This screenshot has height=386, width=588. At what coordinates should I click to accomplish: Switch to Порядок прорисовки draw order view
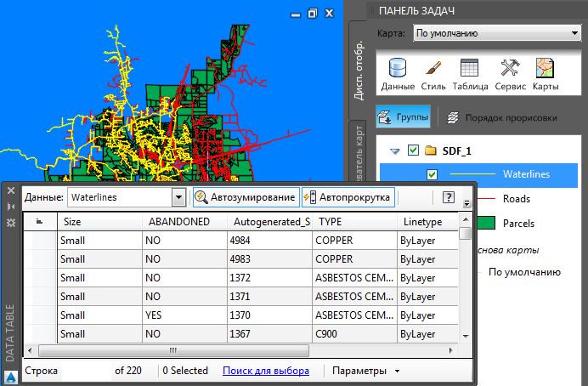point(501,117)
